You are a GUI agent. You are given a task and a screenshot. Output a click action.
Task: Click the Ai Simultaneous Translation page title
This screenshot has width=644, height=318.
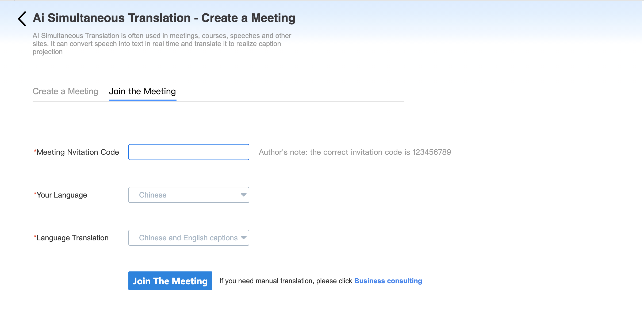coord(164,18)
